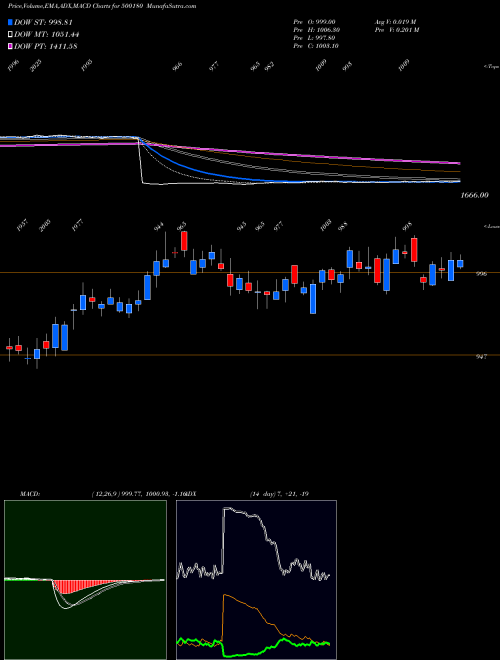500x660 pixels.
Task: Click the 'Pre O: 999.00' open value
Action: click(316, 22)
